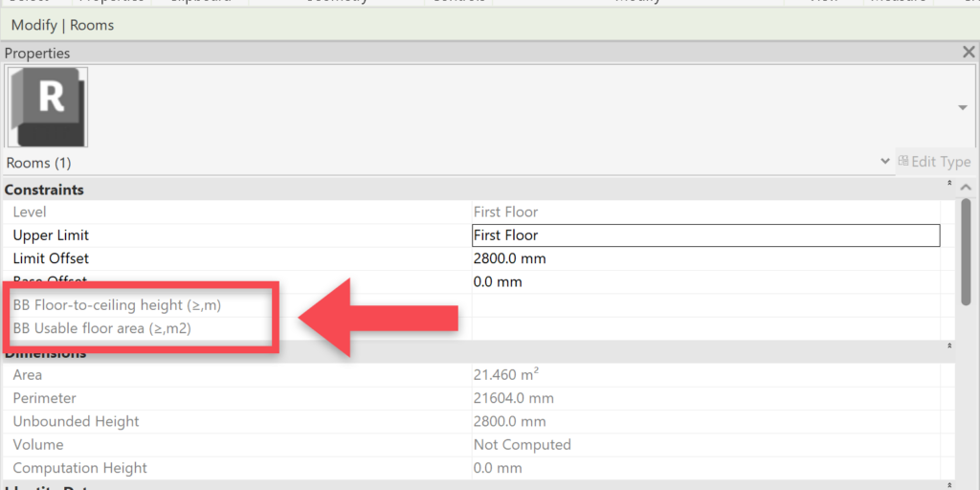Click the Edit Type button

tap(934, 162)
